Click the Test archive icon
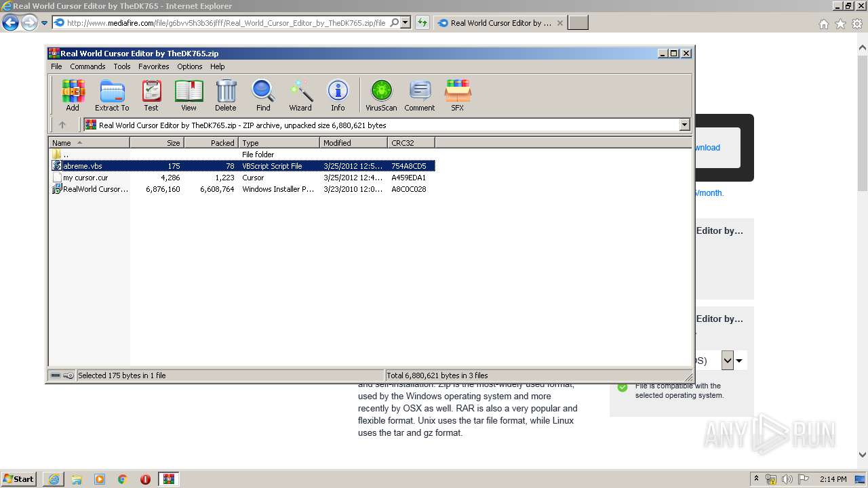This screenshot has height=488, width=868. click(x=151, y=95)
